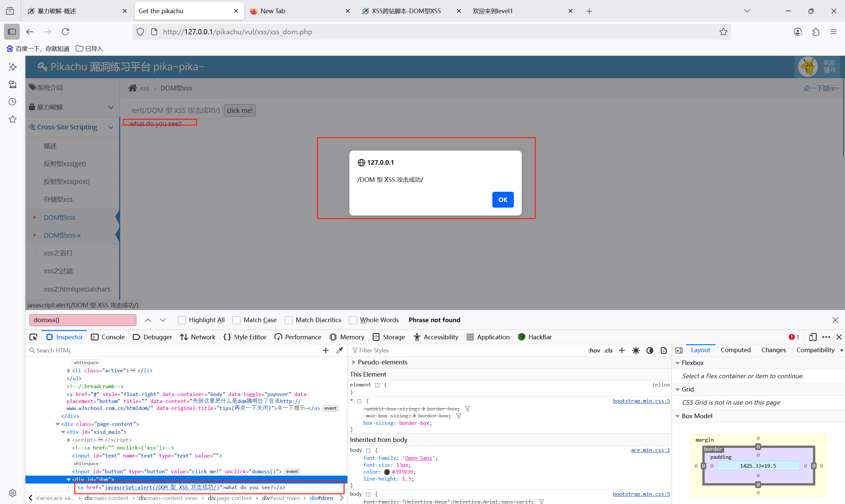Image resolution: width=845 pixels, height=504 pixels.
Task: Click the 'click me!' button
Action: (239, 110)
